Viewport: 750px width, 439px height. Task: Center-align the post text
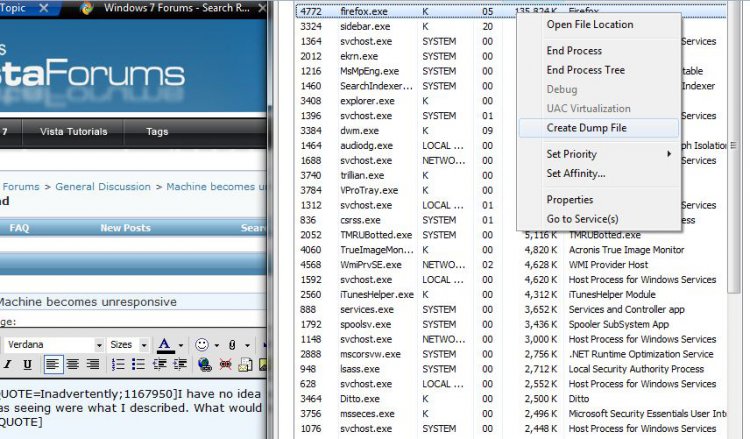pos(73,364)
